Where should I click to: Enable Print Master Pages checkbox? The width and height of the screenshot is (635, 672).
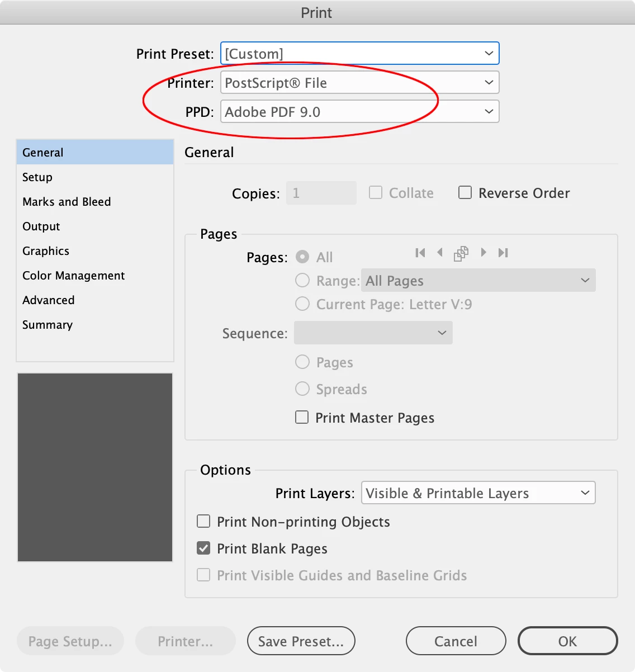click(x=302, y=417)
